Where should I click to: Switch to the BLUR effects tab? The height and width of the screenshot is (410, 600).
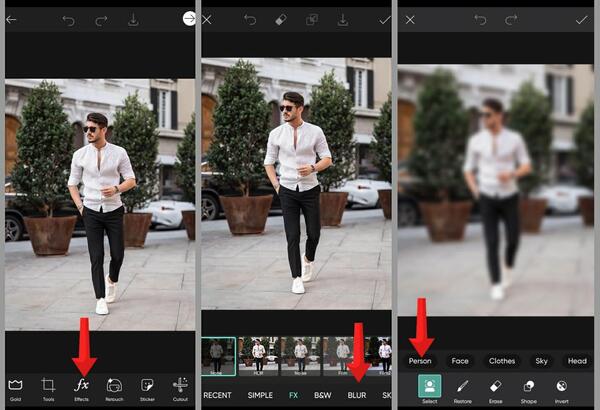pyautogui.click(x=357, y=395)
